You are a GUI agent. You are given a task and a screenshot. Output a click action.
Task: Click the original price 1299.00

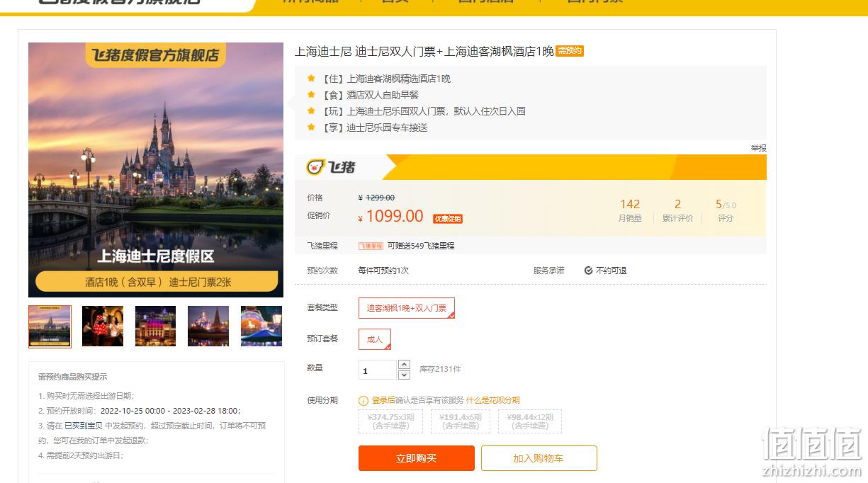[x=381, y=198]
